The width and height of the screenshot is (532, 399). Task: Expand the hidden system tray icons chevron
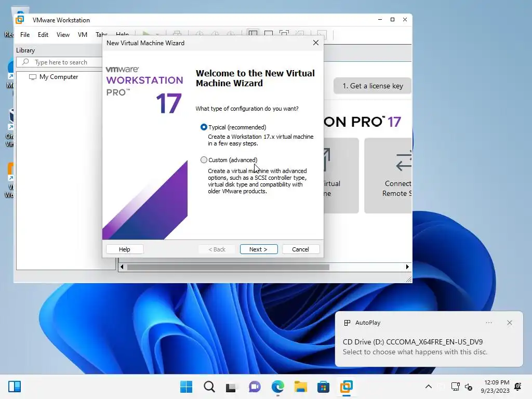(x=429, y=387)
